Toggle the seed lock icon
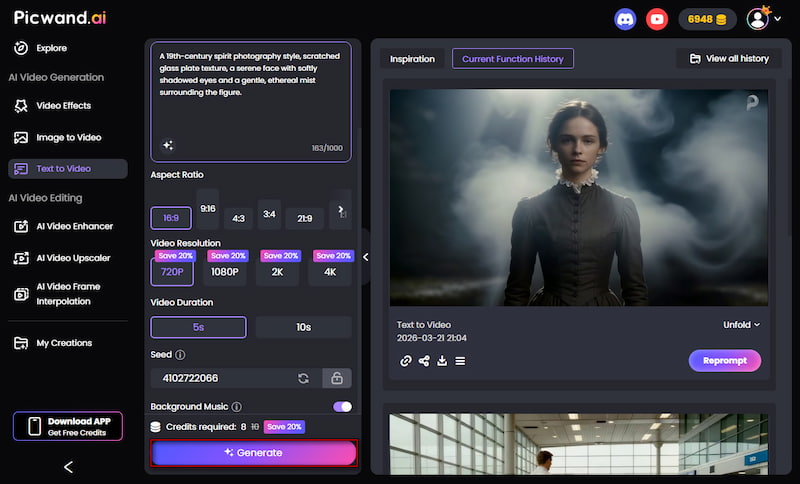The height and width of the screenshot is (484, 800). 337,378
